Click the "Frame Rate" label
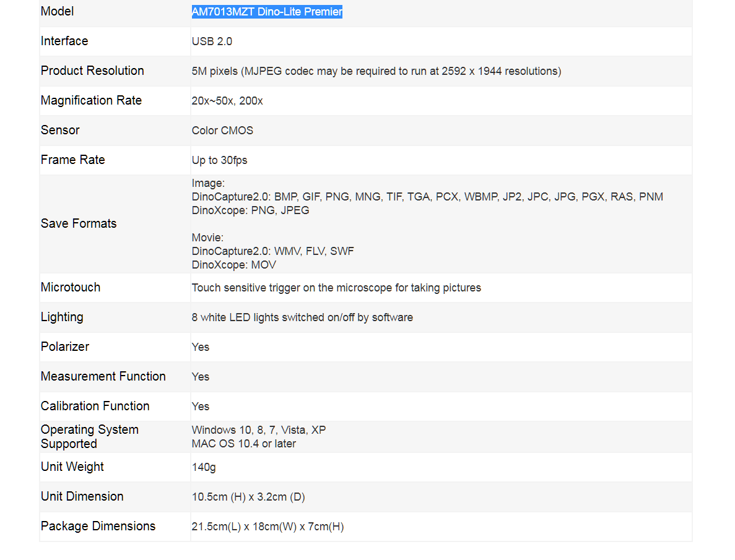The width and height of the screenshot is (735, 560). pos(72,160)
